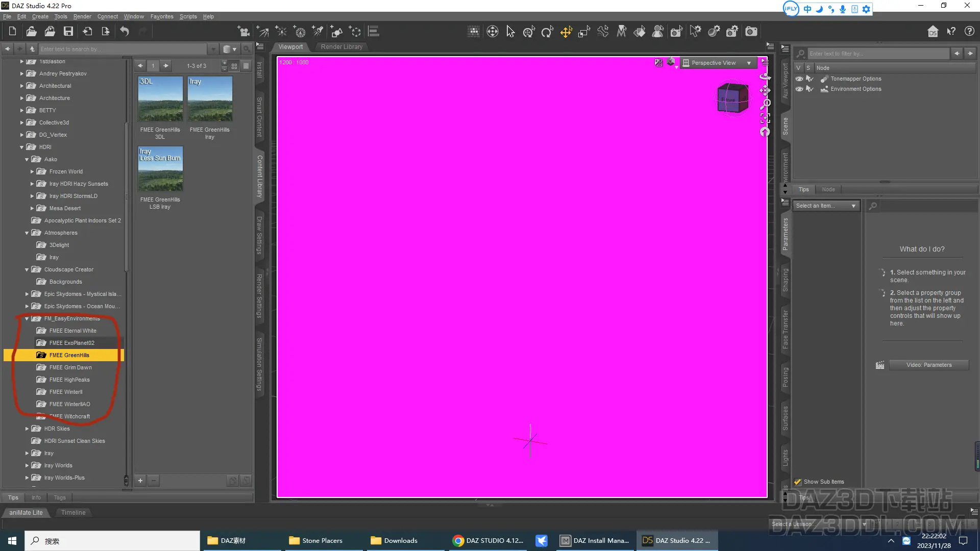Switch content pane to list view
The image size is (980, 551).
click(246, 66)
